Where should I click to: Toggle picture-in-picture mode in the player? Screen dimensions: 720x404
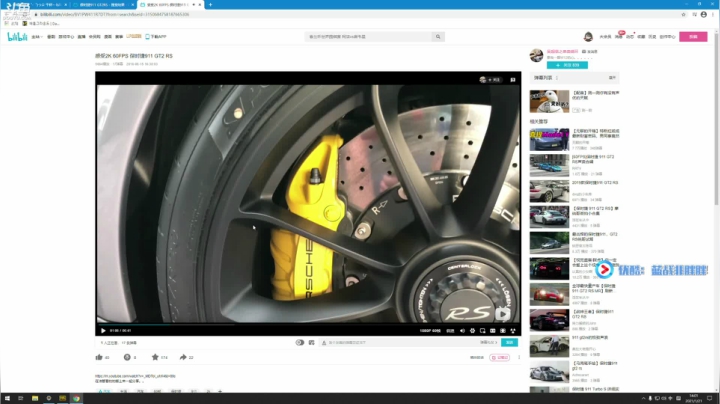(483, 331)
